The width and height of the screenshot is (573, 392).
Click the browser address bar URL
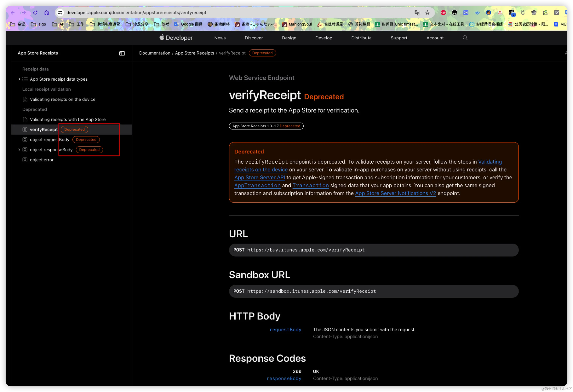coord(136,13)
